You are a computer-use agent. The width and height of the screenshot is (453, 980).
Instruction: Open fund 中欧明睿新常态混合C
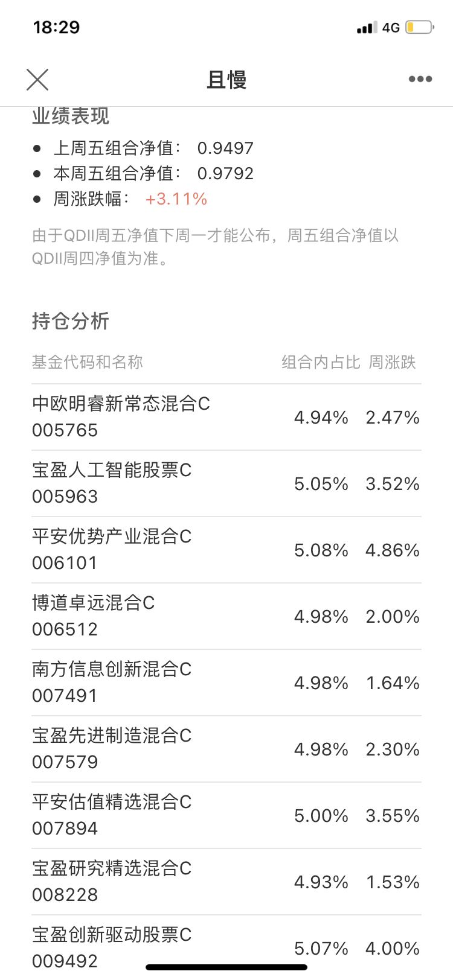121,416
